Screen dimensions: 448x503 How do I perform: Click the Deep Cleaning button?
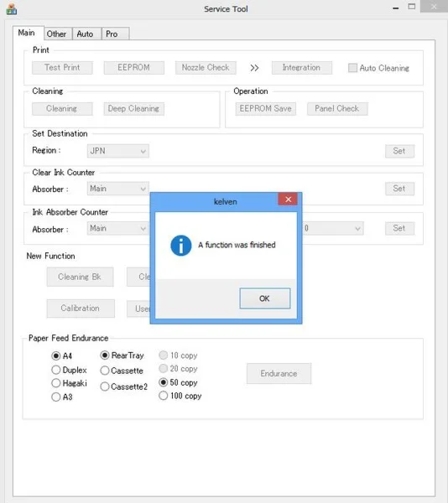click(134, 109)
